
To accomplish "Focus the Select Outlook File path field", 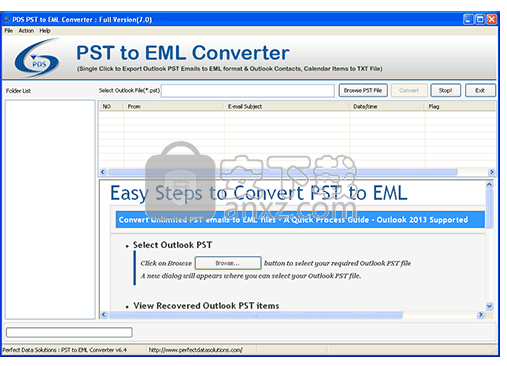I will [248, 91].
